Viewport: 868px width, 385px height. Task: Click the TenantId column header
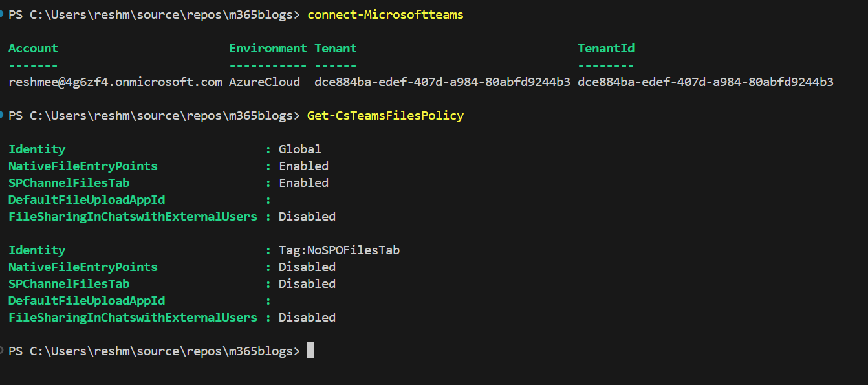pyautogui.click(x=606, y=49)
